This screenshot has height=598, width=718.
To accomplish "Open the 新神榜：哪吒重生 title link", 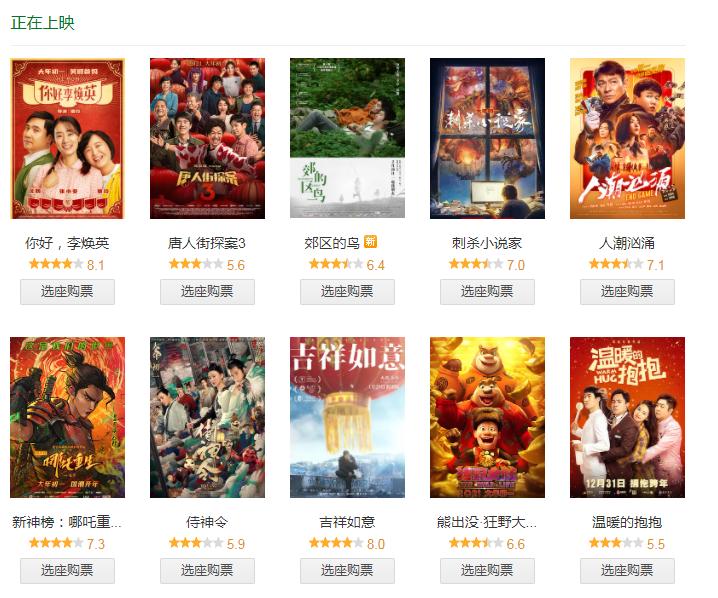I will point(67,522).
